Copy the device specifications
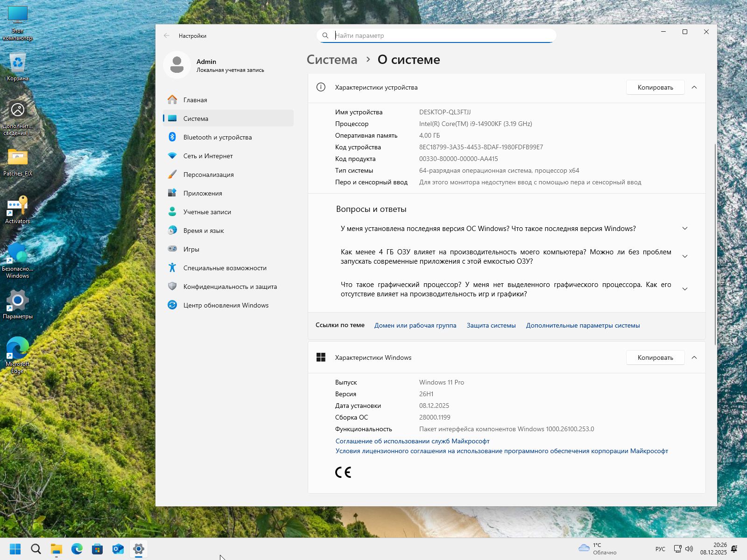This screenshot has width=747, height=560. click(x=655, y=87)
